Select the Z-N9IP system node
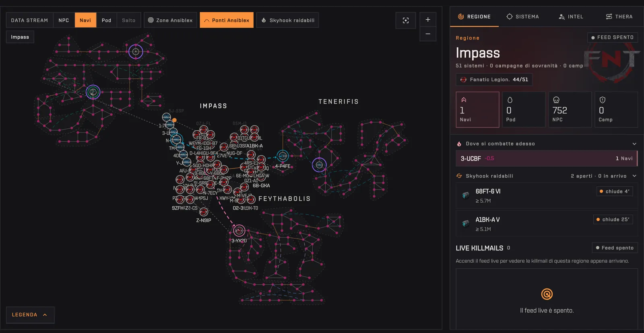The width and height of the screenshot is (644, 333). click(204, 212)
